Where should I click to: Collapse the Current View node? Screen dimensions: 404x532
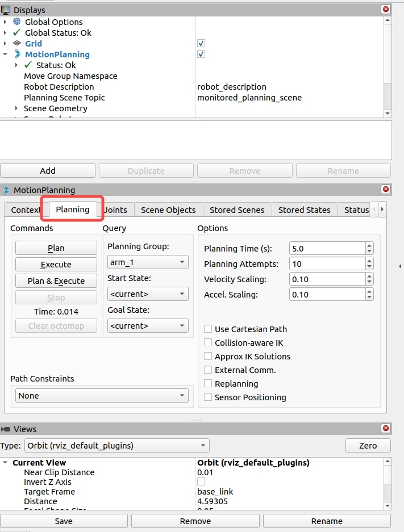point(5,463)
